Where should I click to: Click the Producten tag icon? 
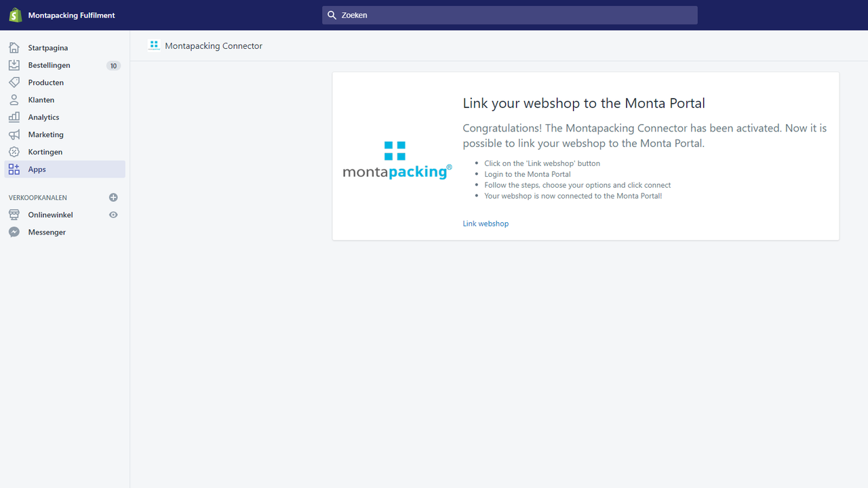pyautogui.click(x=14, y=82)
